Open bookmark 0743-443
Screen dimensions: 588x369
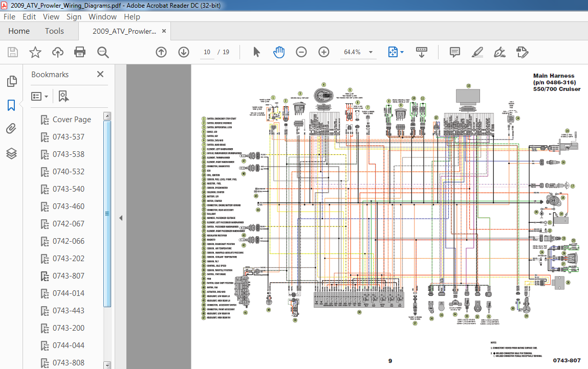[x=68, y=311]
